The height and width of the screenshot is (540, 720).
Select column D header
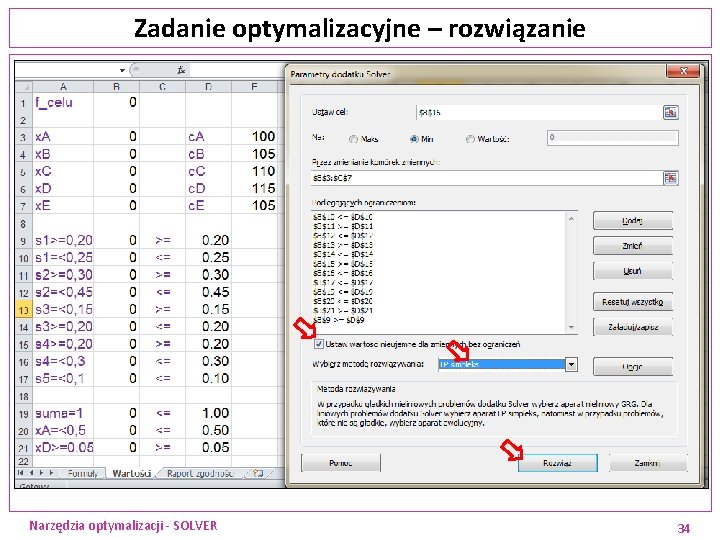pyautogui.click(x=208, y=87)
